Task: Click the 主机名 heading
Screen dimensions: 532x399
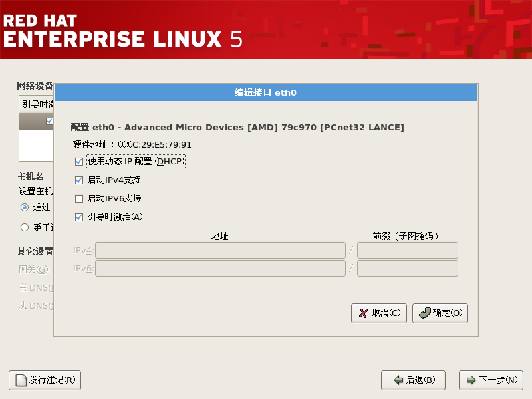Action: (30, 176)
